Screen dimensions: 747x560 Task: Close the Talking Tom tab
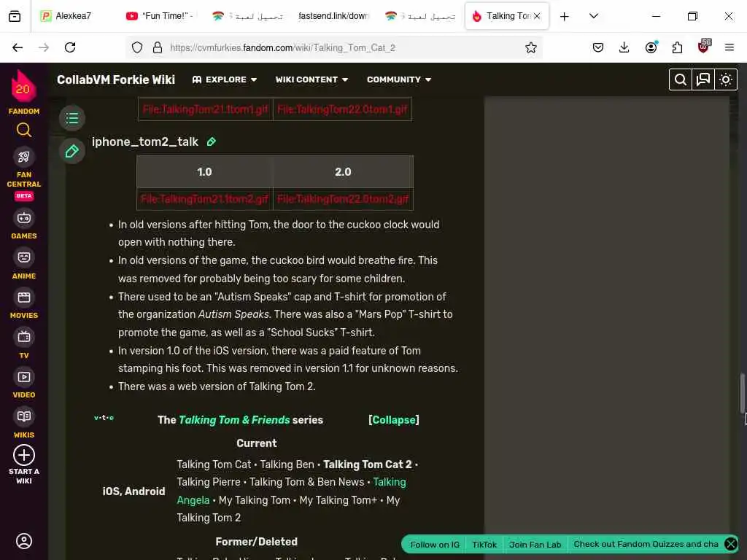click(x=537, y=16)
